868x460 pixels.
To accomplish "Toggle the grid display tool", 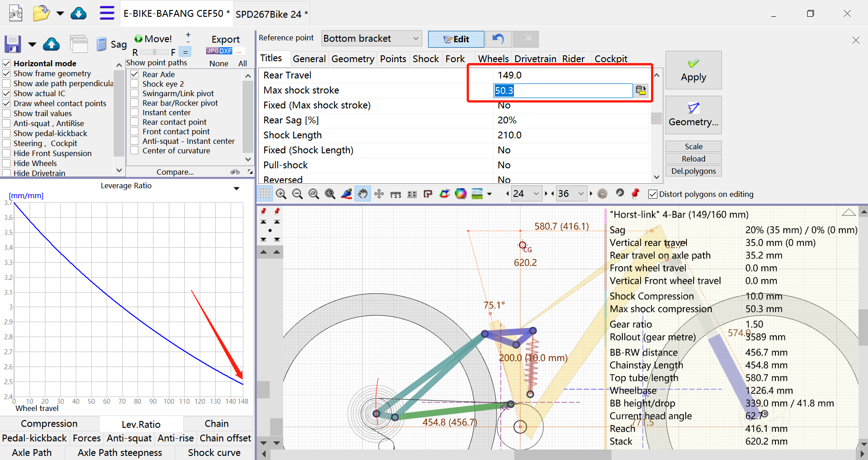I will pos(265,194).
